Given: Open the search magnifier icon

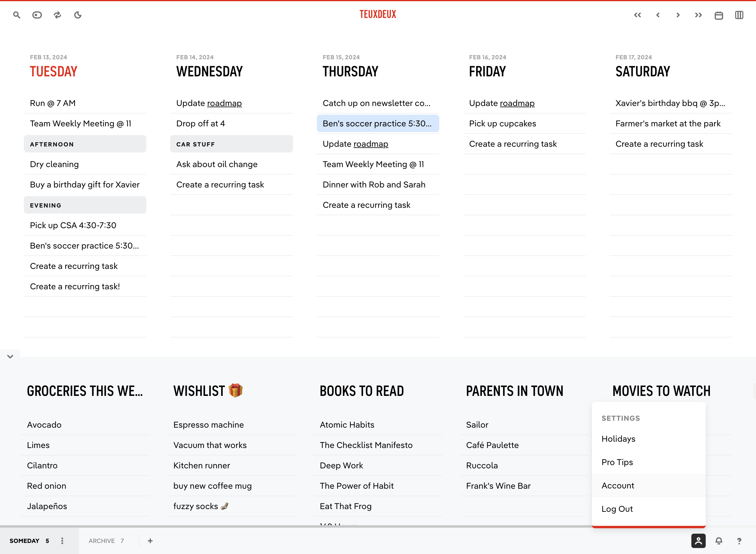Looking at the screenshot, I should (x=17, y=15).
